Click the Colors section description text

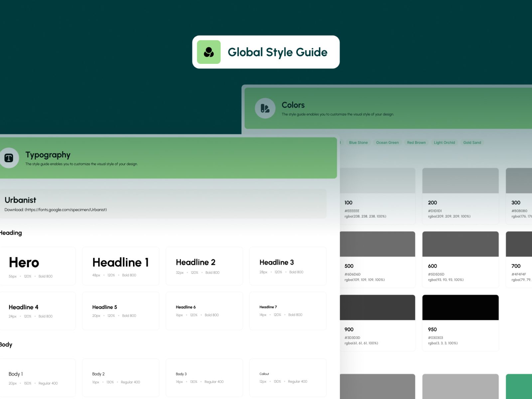coord(337,114)
